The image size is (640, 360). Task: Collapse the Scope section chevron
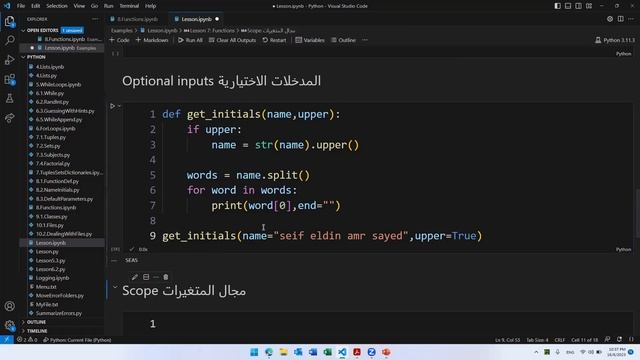pos(115,287)
